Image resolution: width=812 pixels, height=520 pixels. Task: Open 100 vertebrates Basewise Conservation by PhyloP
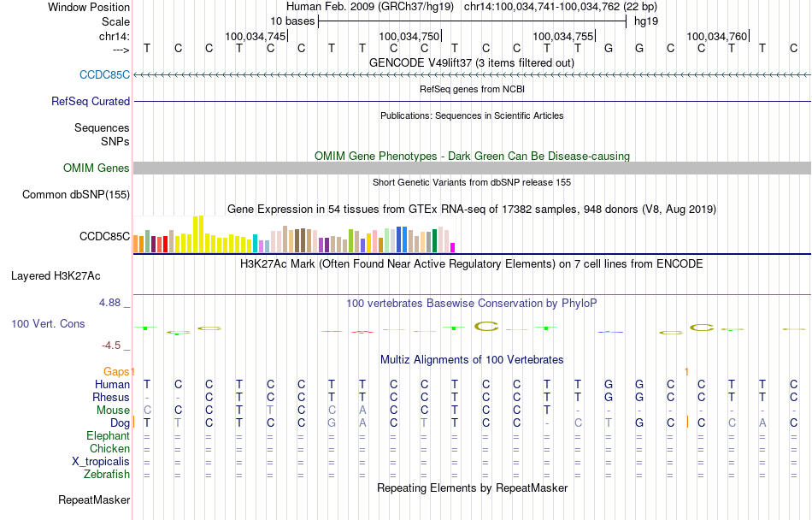tap(472, 304)
